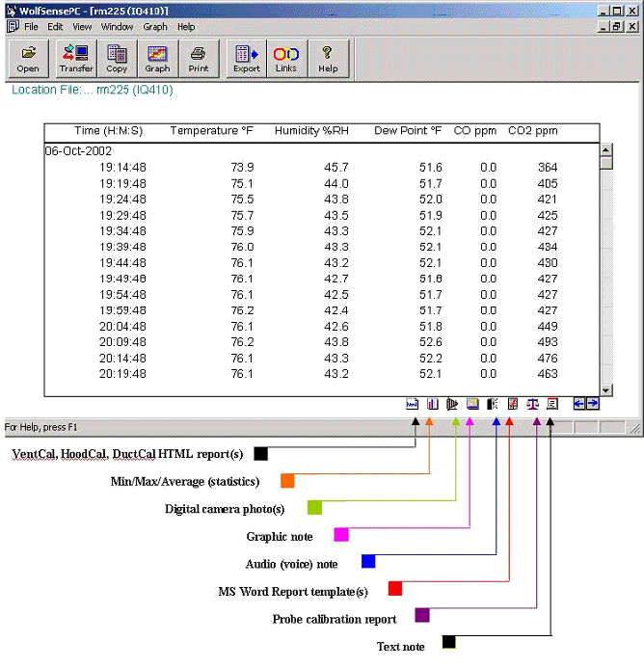The width and height of the screenshot is (644, 668).
Task: Click the Temperature °F column header
Action: [211, 130]
